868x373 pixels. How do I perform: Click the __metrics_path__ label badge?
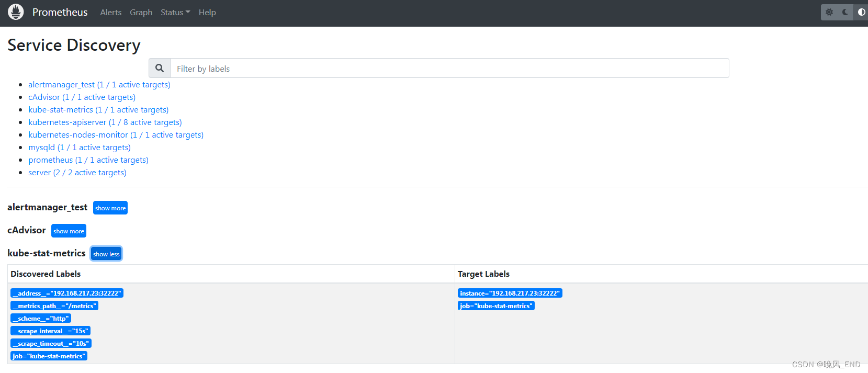pyautogui.click(x=54, y=306)
